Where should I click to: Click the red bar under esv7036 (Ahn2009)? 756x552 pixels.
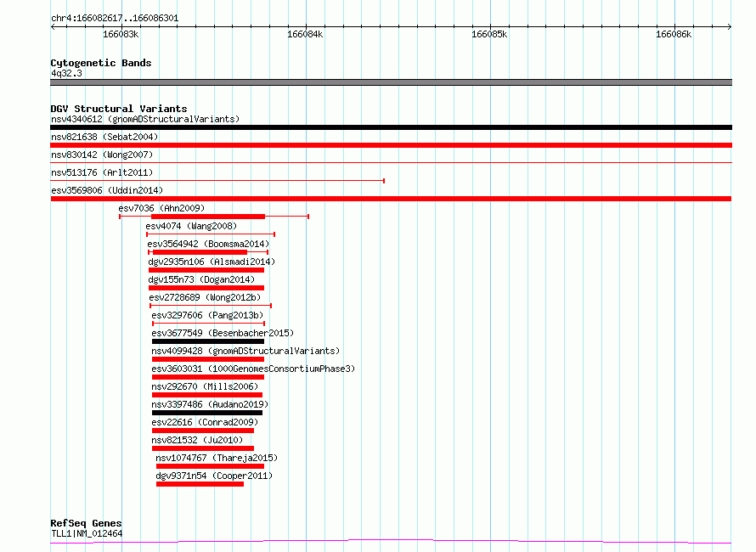[208, 217]
